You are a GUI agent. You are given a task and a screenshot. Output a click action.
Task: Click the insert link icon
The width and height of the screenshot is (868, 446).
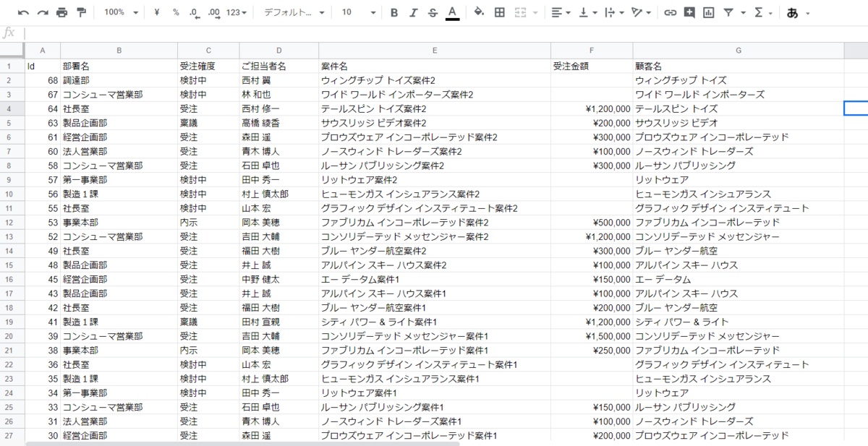point(671,12)
